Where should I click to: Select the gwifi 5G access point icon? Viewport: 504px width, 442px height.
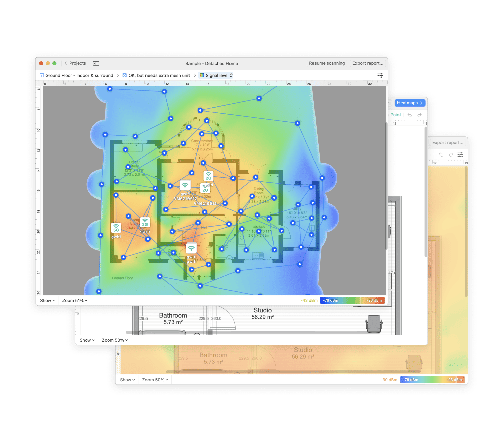(116, 228)
